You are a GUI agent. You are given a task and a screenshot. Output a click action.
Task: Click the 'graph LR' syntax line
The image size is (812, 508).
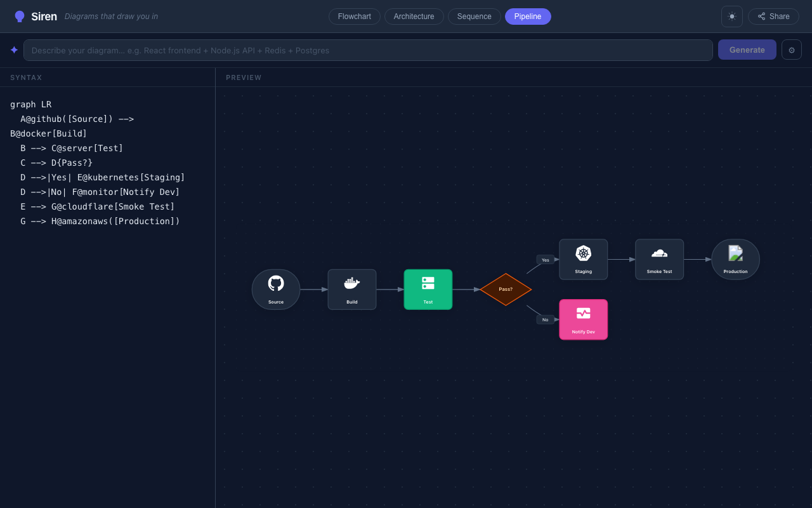coord(31,104)
